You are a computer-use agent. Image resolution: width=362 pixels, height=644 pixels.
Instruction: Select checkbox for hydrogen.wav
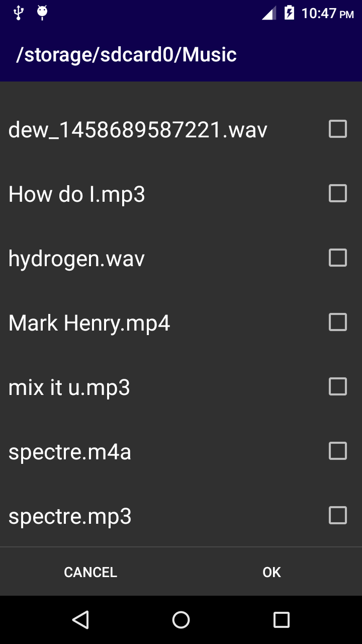(x=337, y=258)
